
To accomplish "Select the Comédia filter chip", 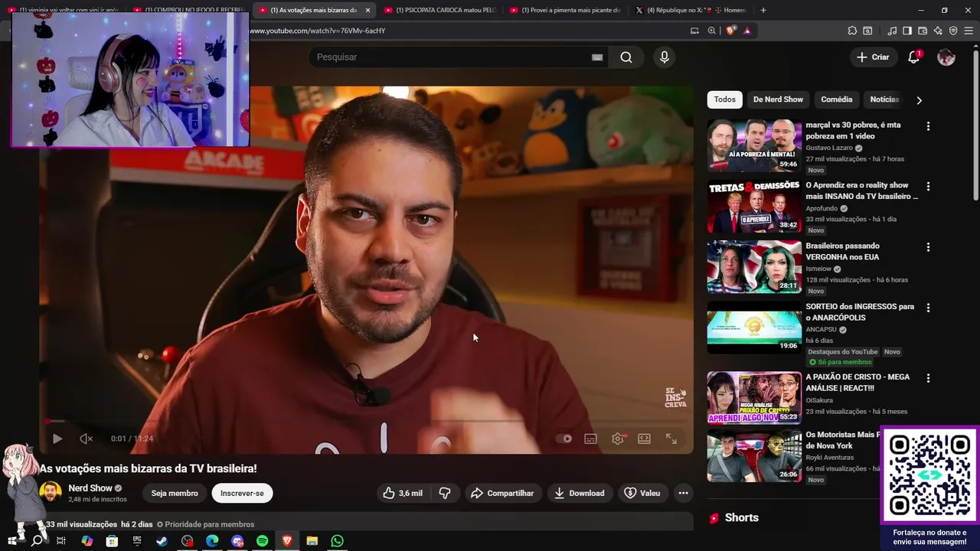I will tap(836, 99).
